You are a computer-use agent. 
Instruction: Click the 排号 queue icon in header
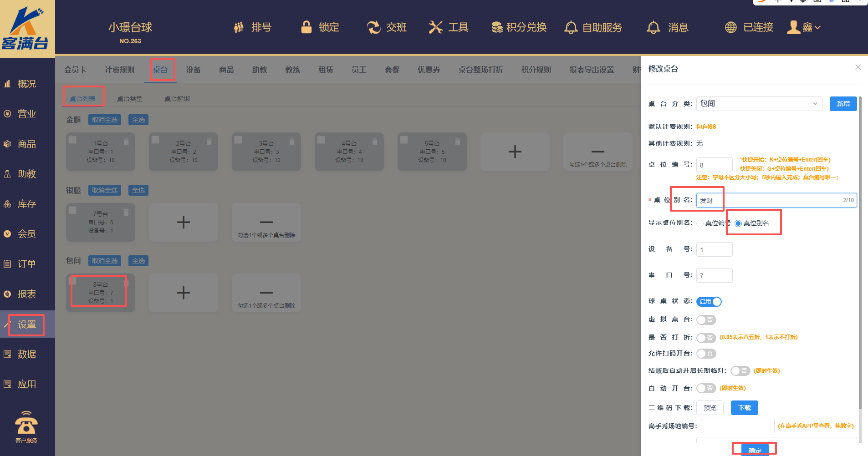tap(239, 28)
